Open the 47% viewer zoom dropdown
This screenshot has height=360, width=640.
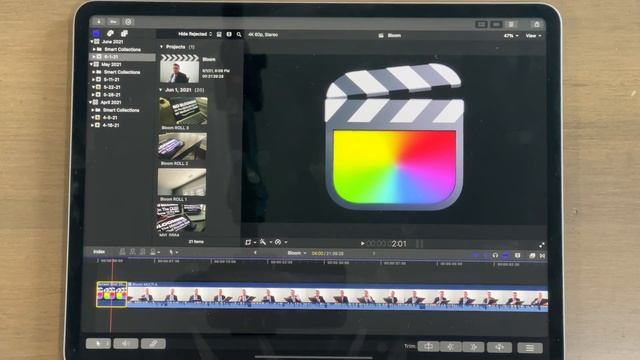[511, 36]
